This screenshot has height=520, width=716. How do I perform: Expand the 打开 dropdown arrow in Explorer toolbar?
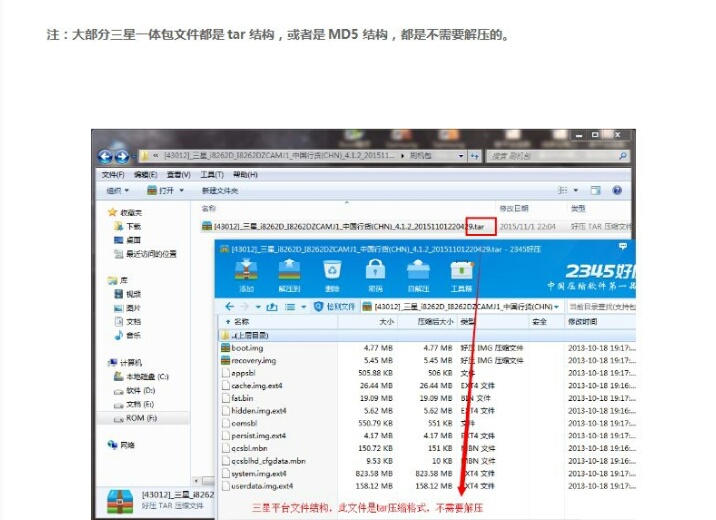(x=182, y=190)
